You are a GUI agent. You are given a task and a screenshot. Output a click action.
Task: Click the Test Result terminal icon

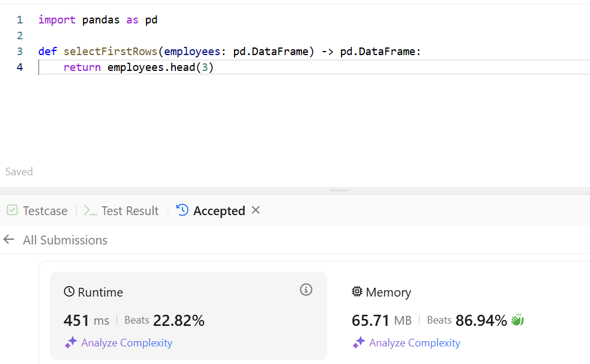pos(90,210)
